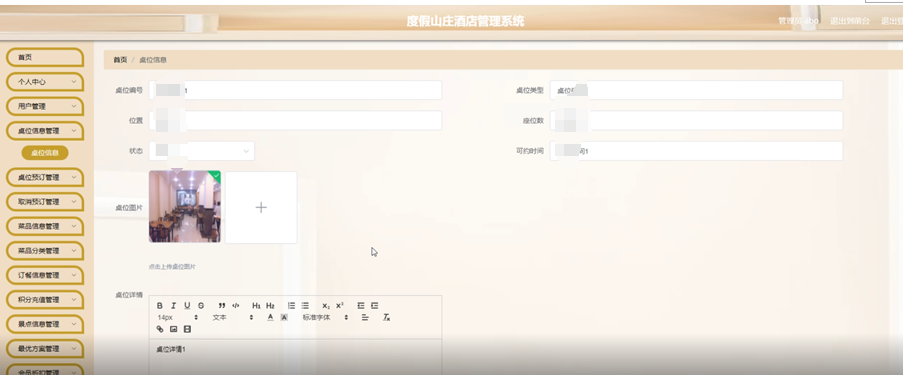Clear text formatting
903x375 pixels.
(386, 317)
